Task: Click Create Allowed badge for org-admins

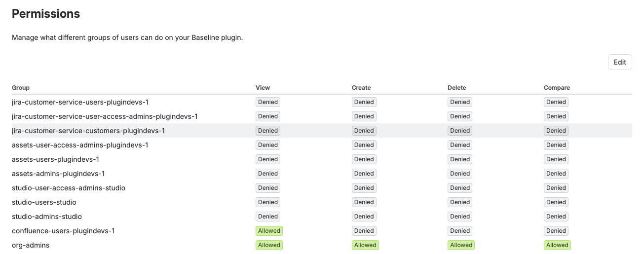Action: pyautogui.click(x=365, y=245)
